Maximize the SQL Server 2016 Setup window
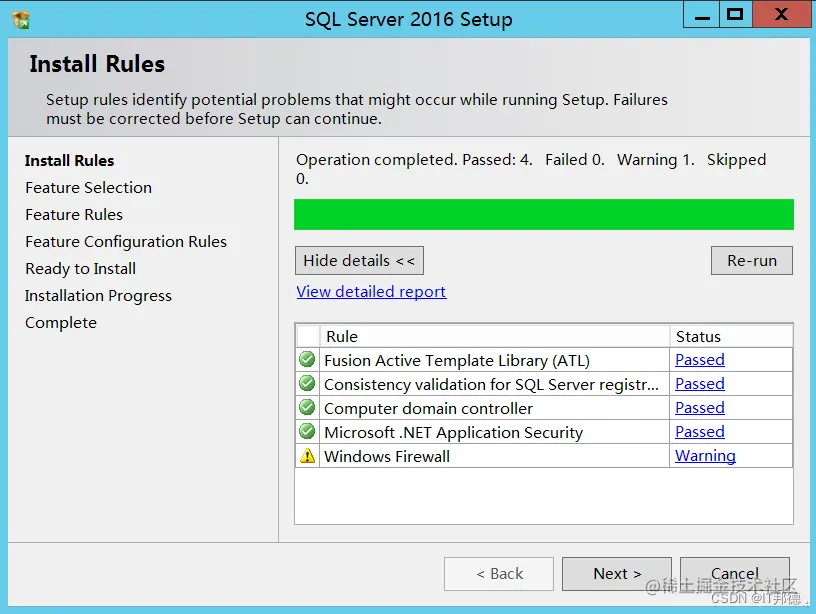 735,15
